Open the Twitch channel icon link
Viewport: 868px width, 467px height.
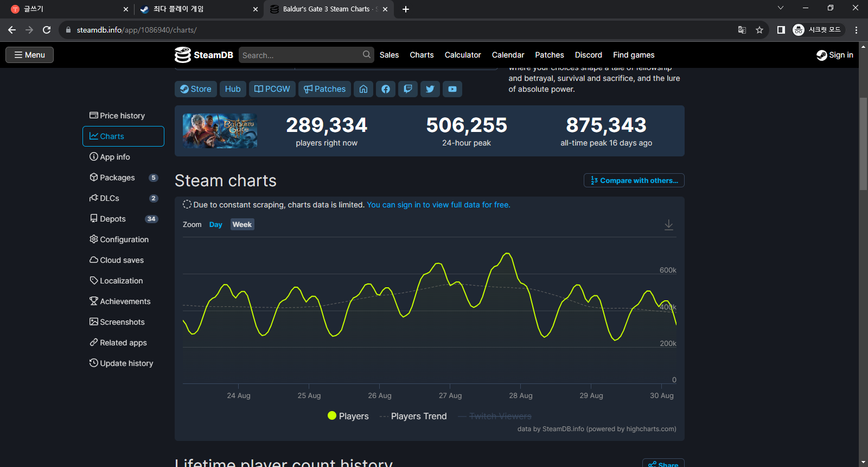tap(408, 89)
